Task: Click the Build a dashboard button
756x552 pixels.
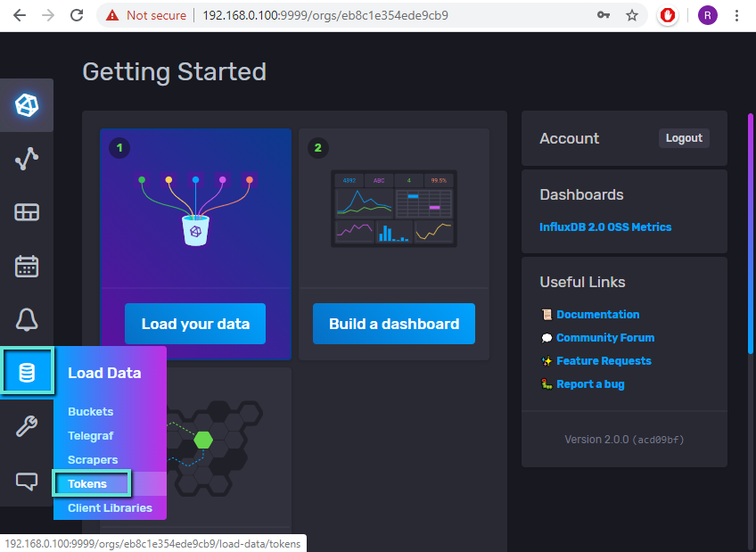Action: (x=394, y=324)
